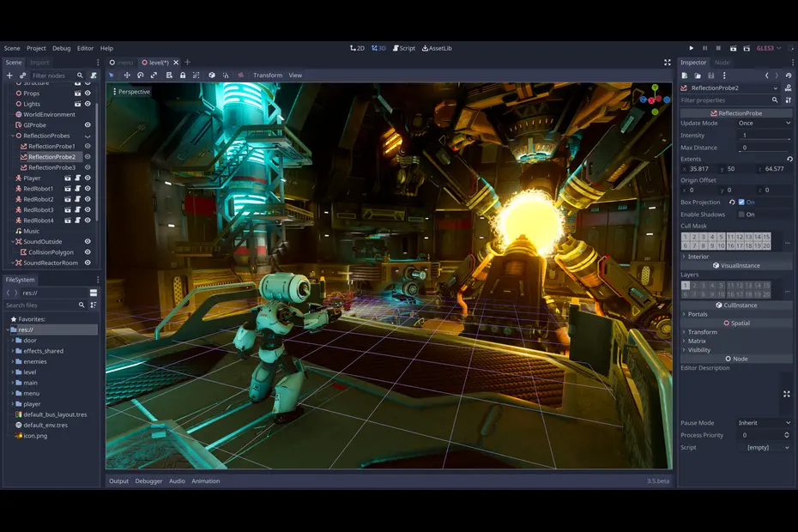Open the Debug menu
This screenshot has height=532, width=798.
62,48
